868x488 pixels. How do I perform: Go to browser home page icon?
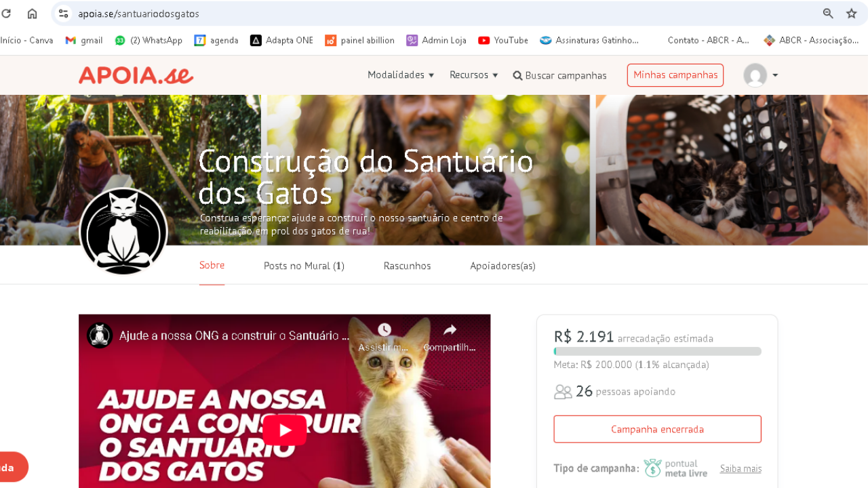tap(32, 14)
